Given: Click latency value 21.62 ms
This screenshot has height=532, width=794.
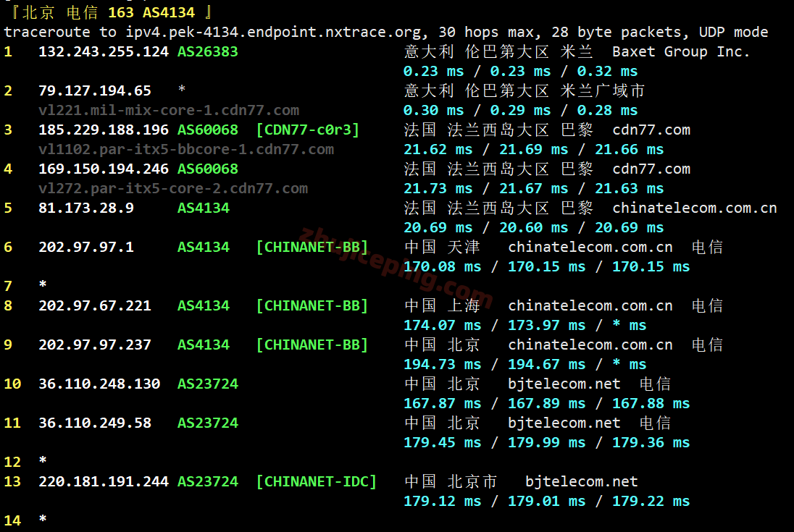Looking at the screenshot, I should tap(438, 149).
